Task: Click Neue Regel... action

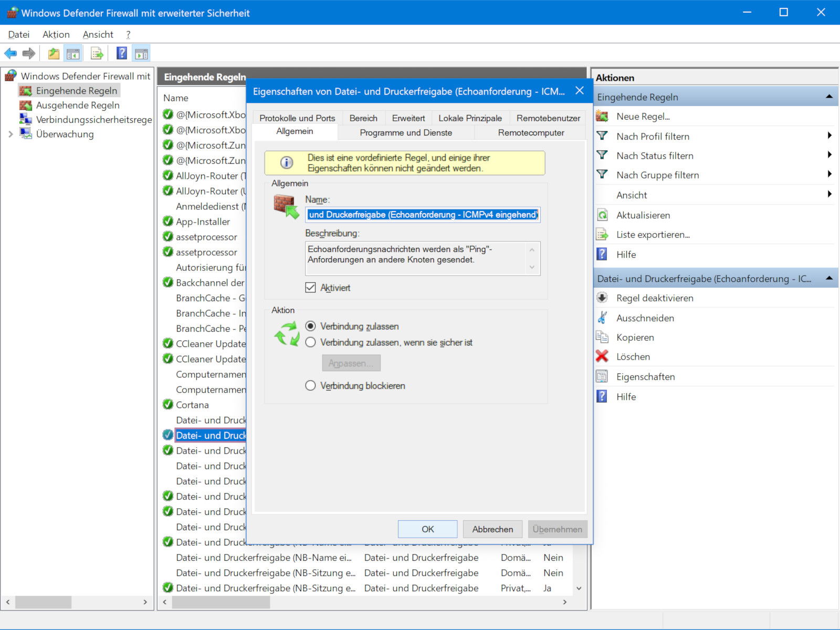Action: pos(643,117)
